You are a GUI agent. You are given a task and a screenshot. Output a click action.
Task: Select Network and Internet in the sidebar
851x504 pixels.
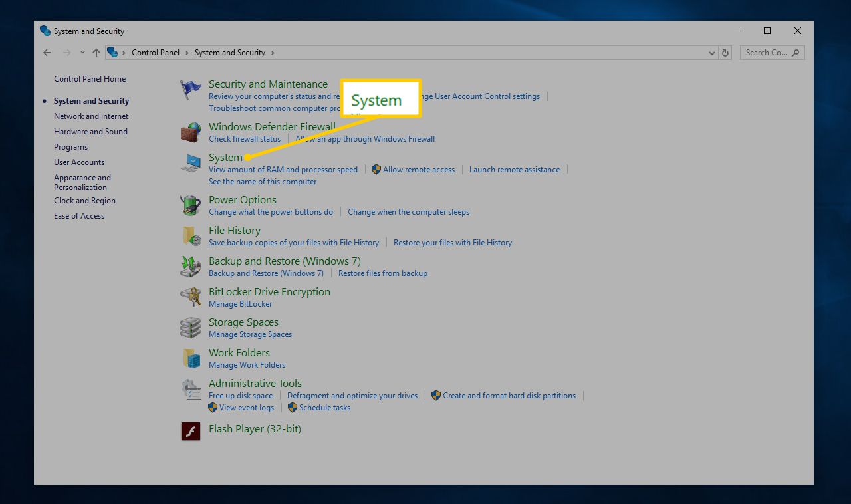click(x=91, y=116)
